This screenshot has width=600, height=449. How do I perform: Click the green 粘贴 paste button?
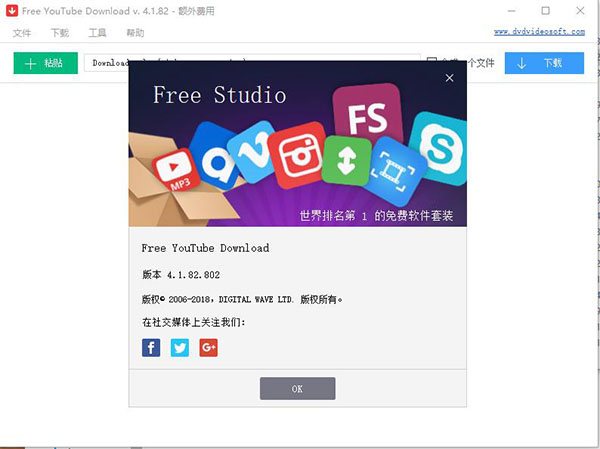coord(45,63)
